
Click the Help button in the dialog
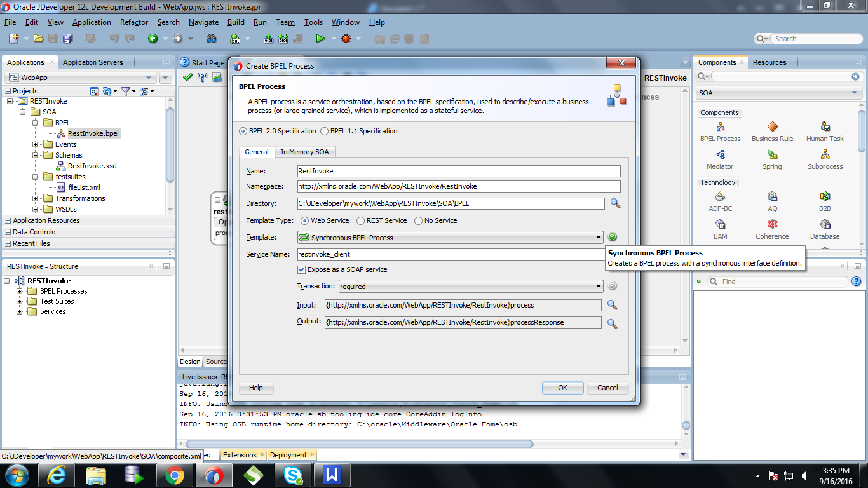click(x=255, y=388)
